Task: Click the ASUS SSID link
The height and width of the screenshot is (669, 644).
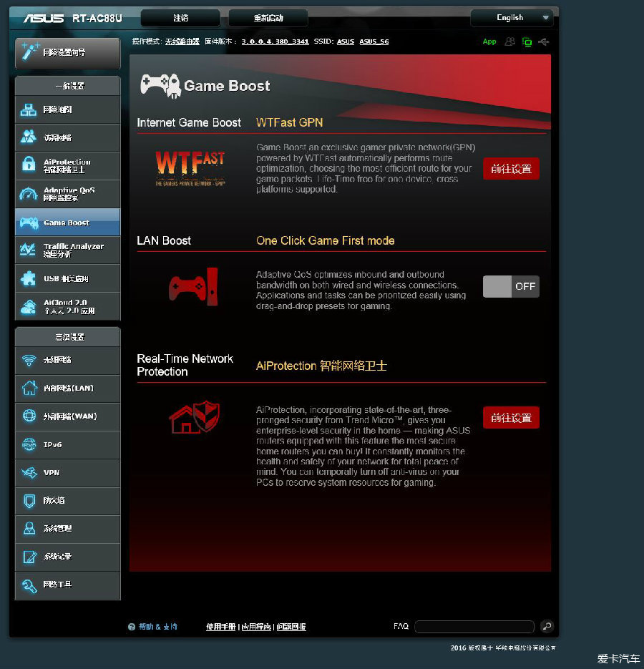Action: click(346, 41)
